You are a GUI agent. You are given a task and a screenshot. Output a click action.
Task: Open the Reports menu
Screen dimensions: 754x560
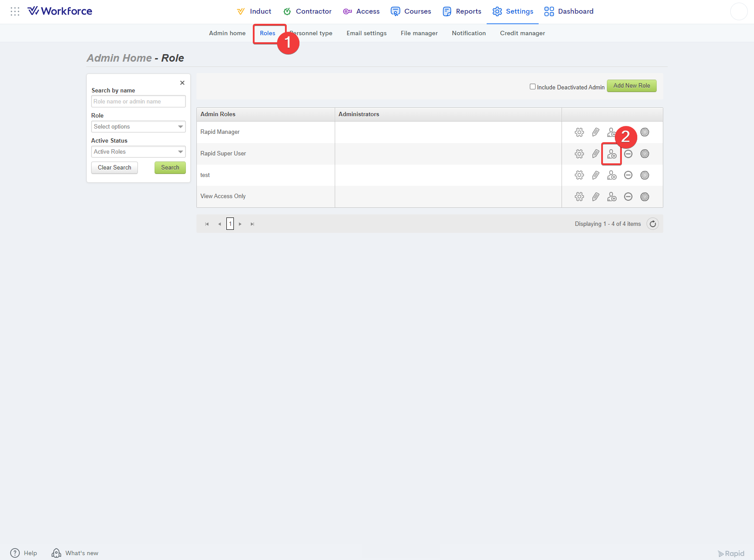[462, 11]
